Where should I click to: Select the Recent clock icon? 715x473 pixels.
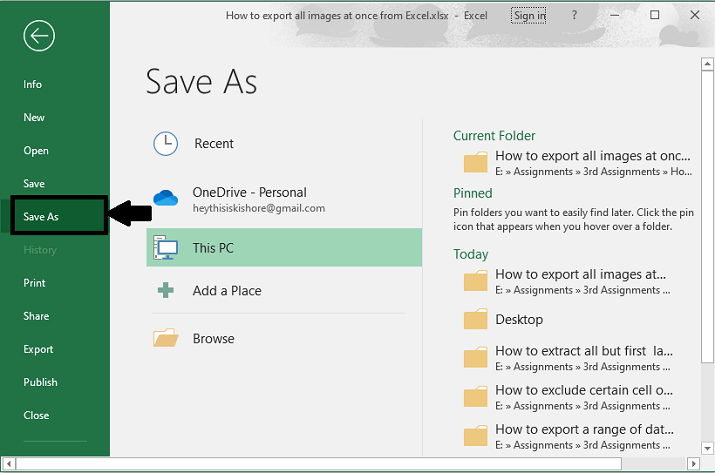tap(165, 144)
